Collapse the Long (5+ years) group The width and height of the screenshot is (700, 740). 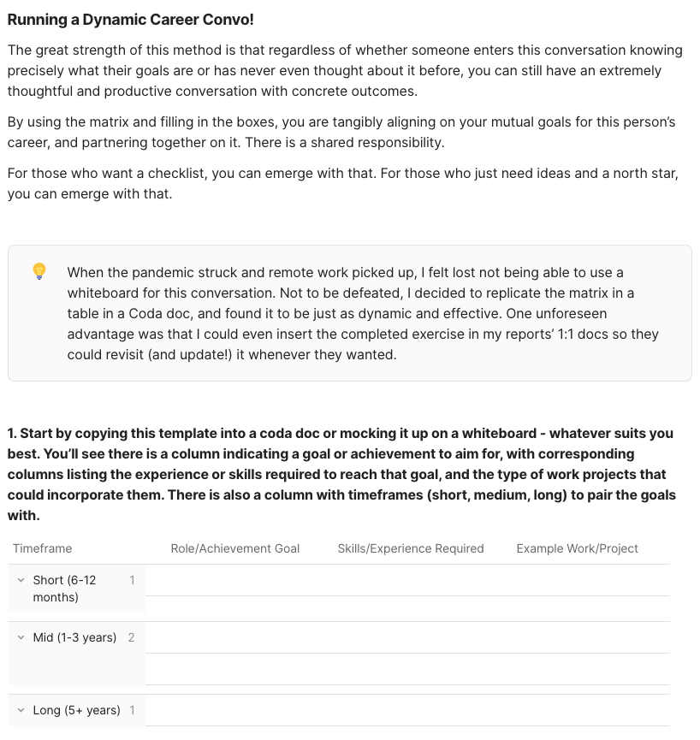(21, 710)
